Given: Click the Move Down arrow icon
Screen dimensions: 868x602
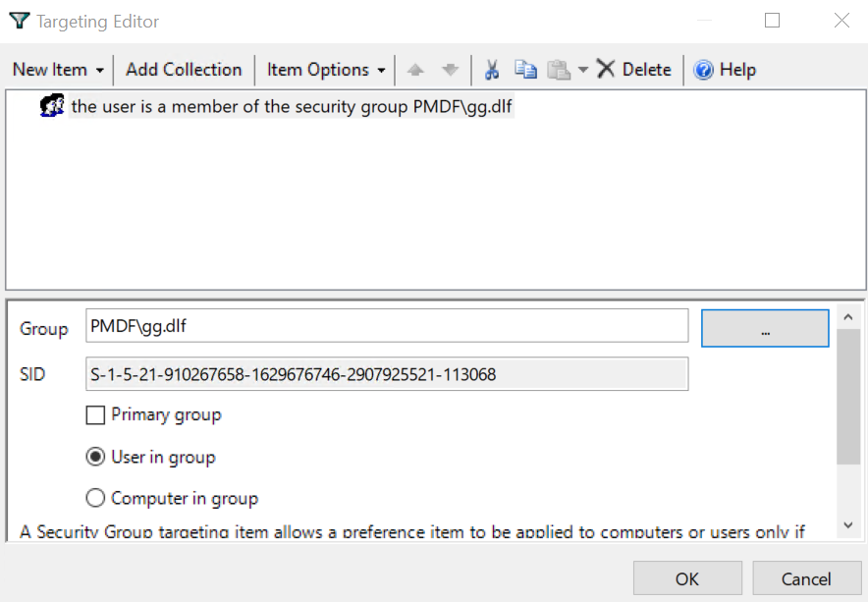Looking at the screenshot, I should click(x=450, y=70).
